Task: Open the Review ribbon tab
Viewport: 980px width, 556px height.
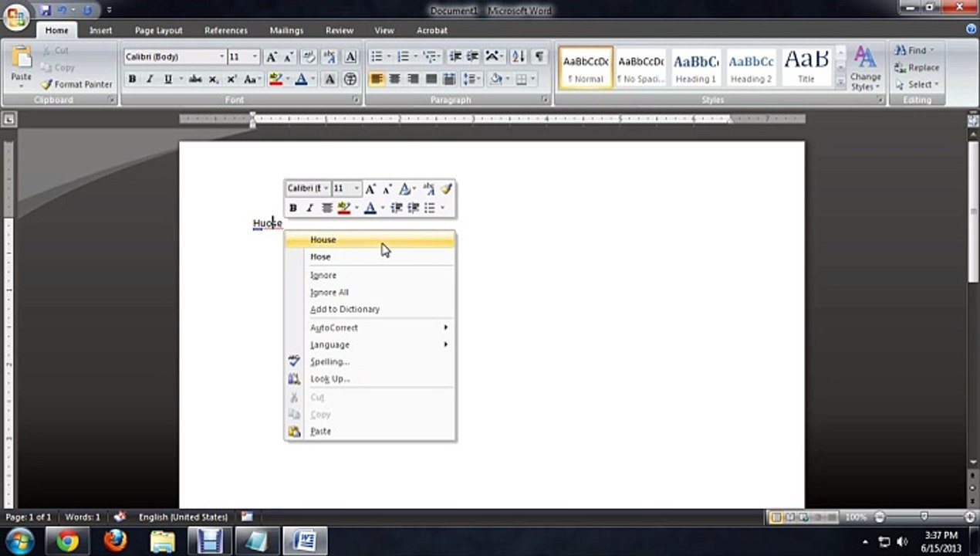Action: pos(340,30)
